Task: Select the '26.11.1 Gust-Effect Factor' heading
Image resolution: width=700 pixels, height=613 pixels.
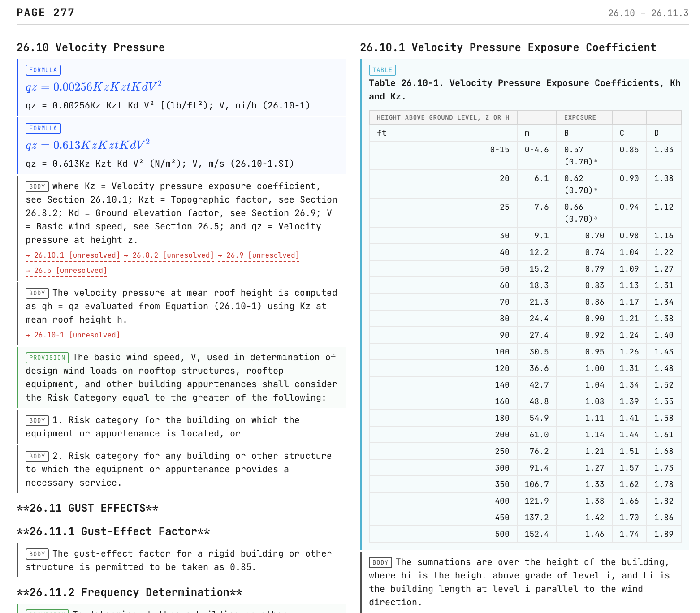Action: click(113, 531)
